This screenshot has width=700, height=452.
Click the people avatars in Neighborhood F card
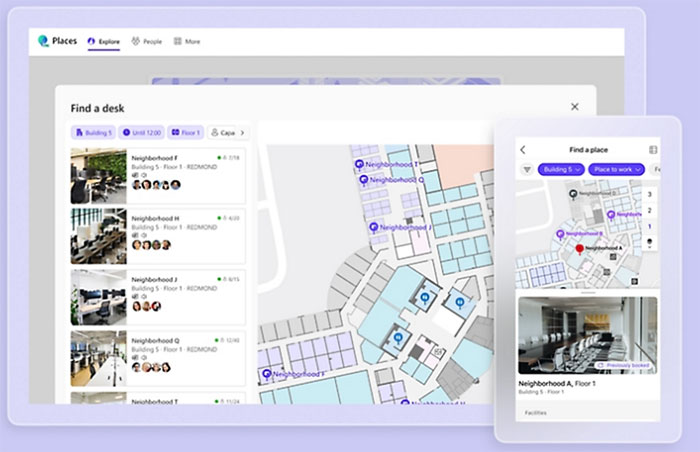pos(156,184)
